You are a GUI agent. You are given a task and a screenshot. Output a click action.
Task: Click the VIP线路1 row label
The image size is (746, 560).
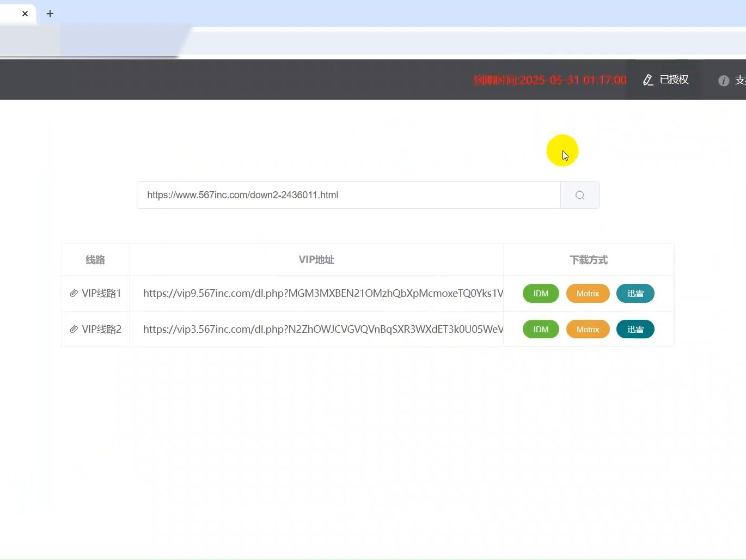[101, 293]
